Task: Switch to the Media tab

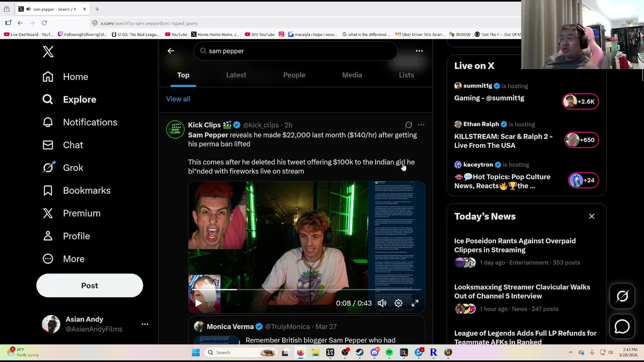Action: 352,75
